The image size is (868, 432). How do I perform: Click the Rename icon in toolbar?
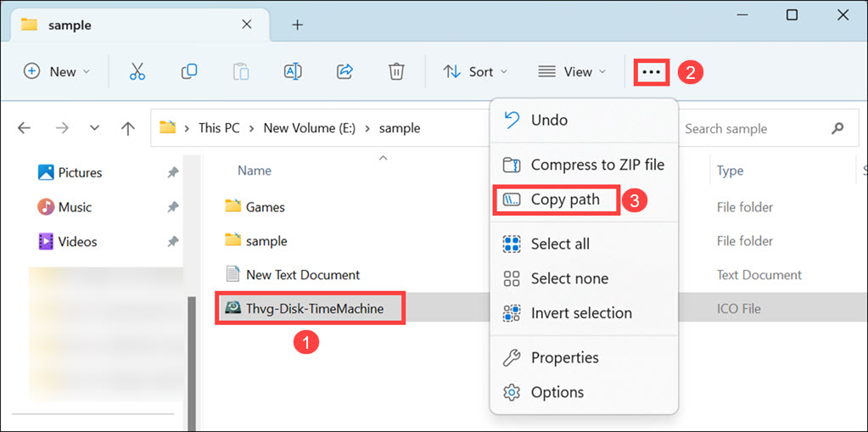[293, 72]
